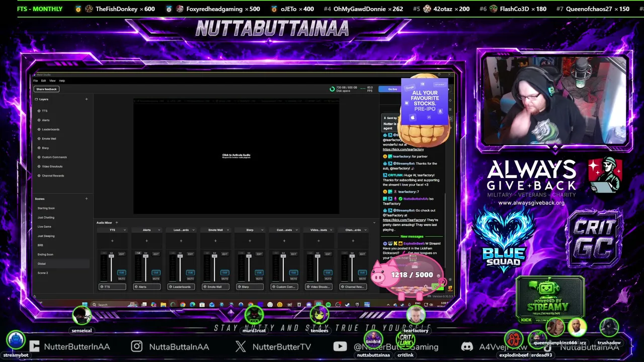
Task: Add an effect to the Emote Wall mixer channel
Action: tap(215, 241)
